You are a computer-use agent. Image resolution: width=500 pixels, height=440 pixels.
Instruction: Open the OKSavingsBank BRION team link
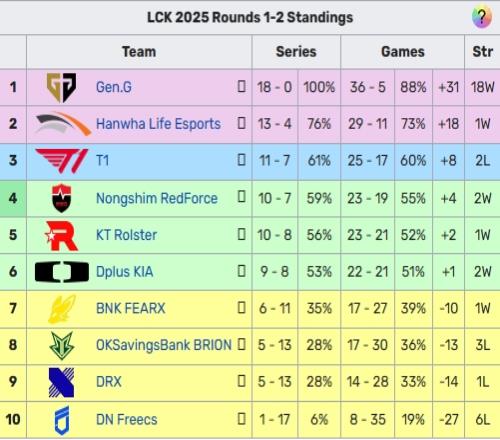pyautogui.click(x=164, y=345)
